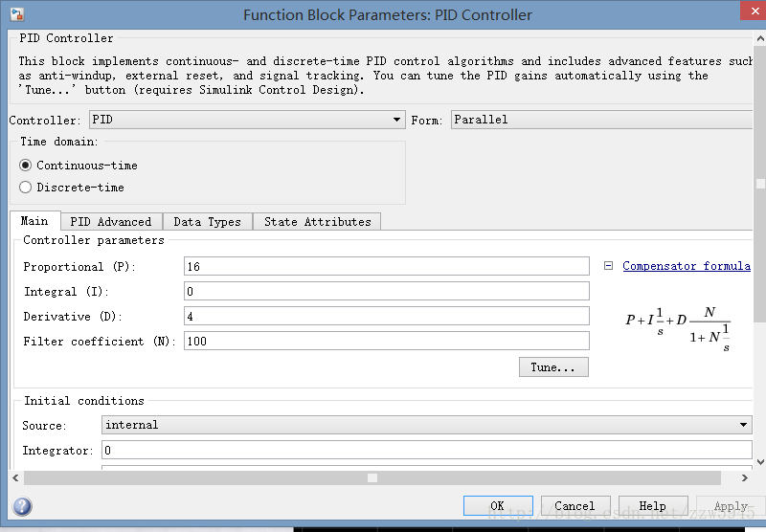Click the compensator formula equation image
The image size is (766, 532).
click(678, 329)
